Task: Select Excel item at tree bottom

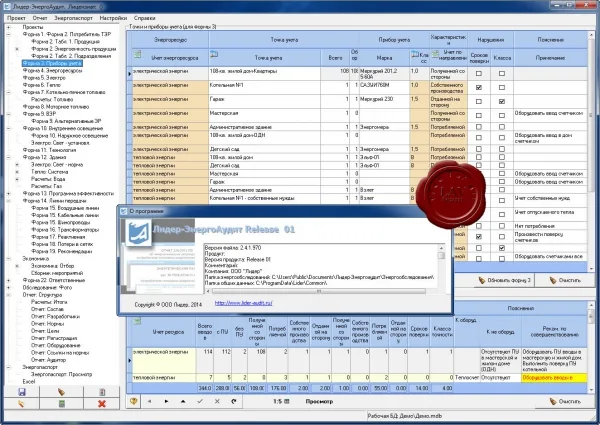Action: (29, 381)
